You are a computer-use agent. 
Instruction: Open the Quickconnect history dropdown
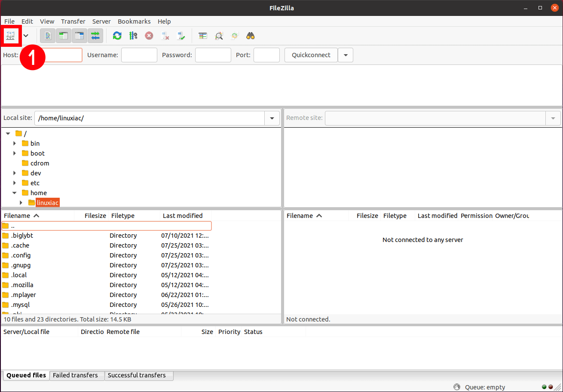coord(346,55)
